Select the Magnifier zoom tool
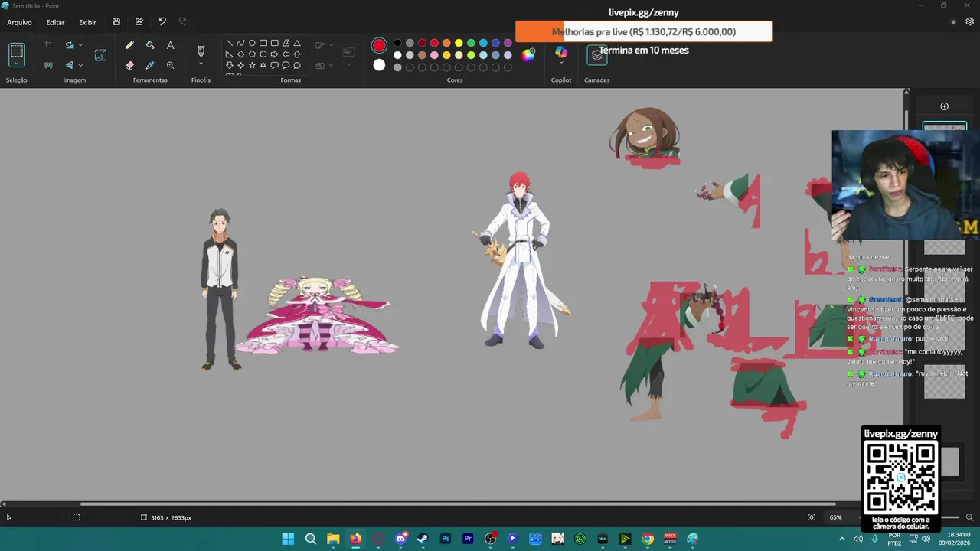This screenshot has height=551, width=980. tap(170, 66)
